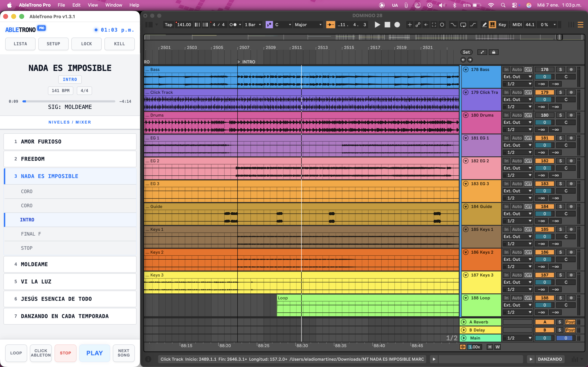The height and width of the screenshot is (367, 588).
Task: Click the Ableton transport play triangle icon
Action: click(377, 24)
